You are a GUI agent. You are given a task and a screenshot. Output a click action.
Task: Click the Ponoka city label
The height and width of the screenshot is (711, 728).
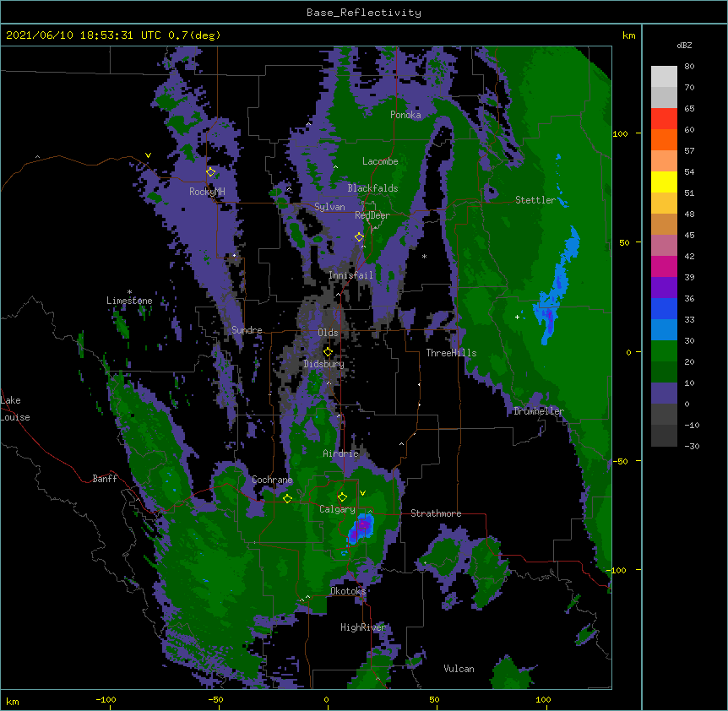[x=405, y=115]
